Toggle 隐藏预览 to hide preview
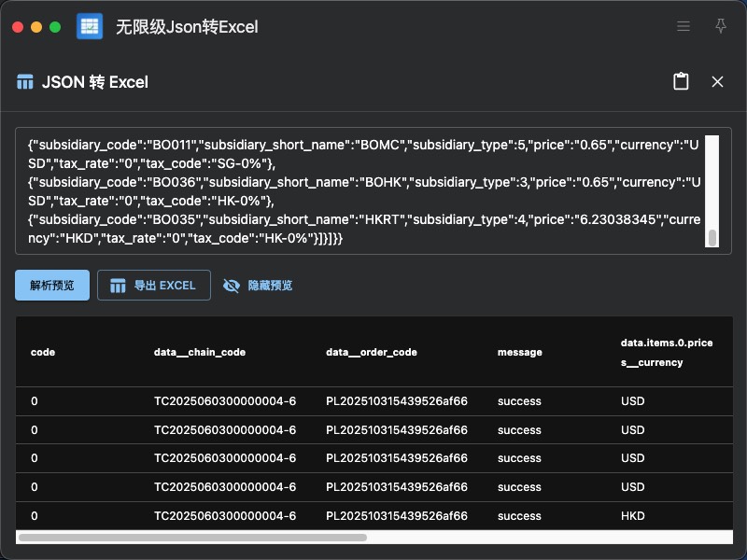This screenshot has height=560, width=747. click(259, 286)
